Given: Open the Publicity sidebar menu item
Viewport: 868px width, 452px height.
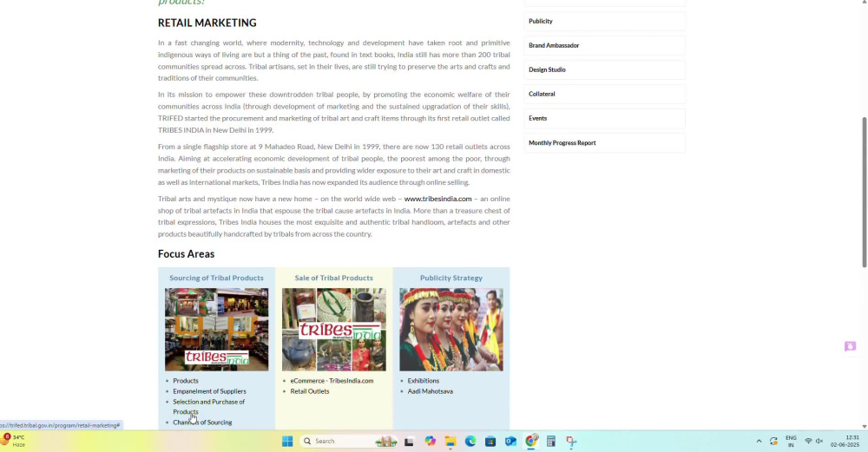Looking at the screenshot, I should pyautogui.click(x=604, y=21).
